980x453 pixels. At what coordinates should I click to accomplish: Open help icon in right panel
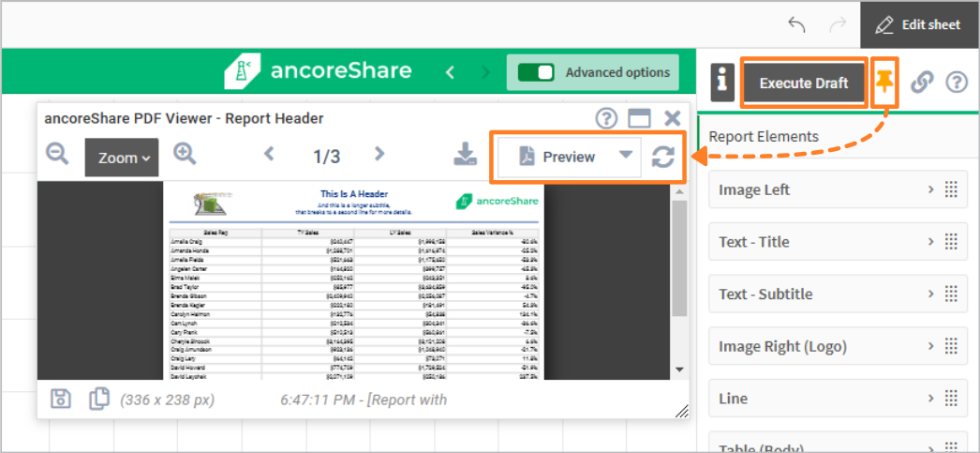pos(957,82)
